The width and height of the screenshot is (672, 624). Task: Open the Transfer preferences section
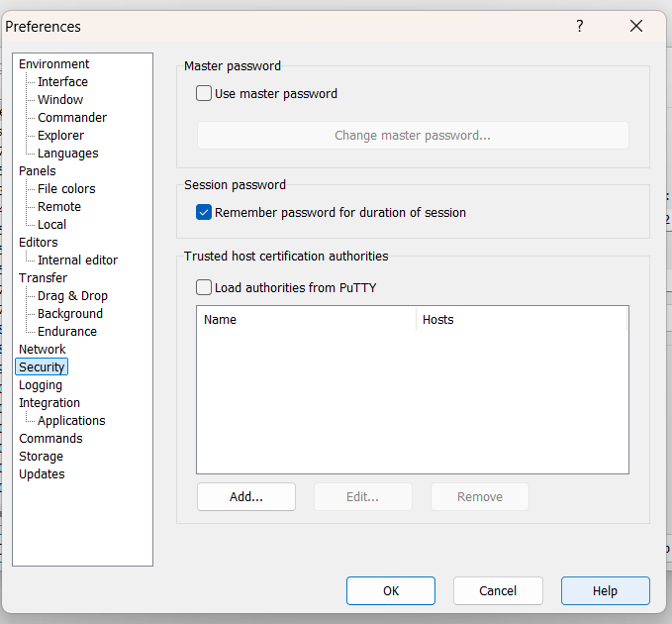tap(43, 278)
